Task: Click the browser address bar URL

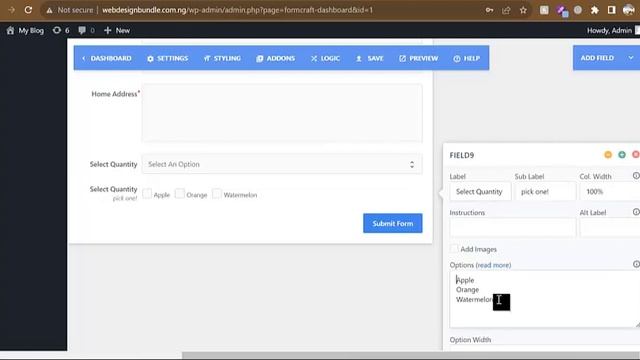Action: coord(237,10)
